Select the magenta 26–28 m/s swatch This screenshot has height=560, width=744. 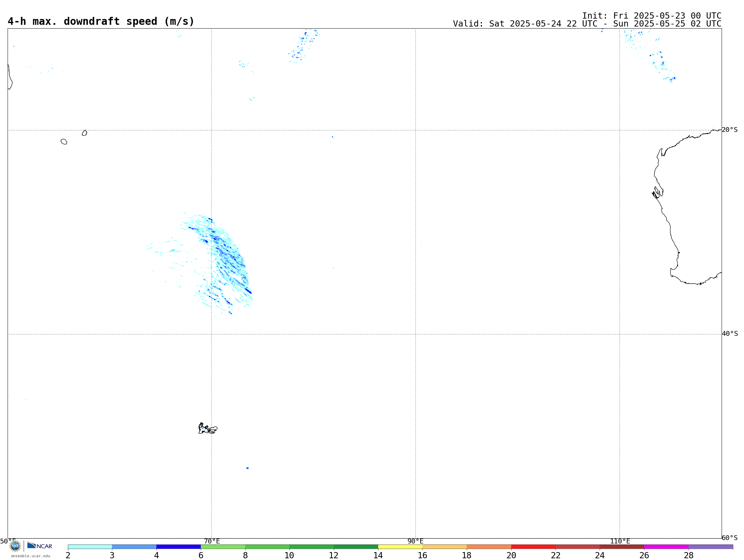666,547
